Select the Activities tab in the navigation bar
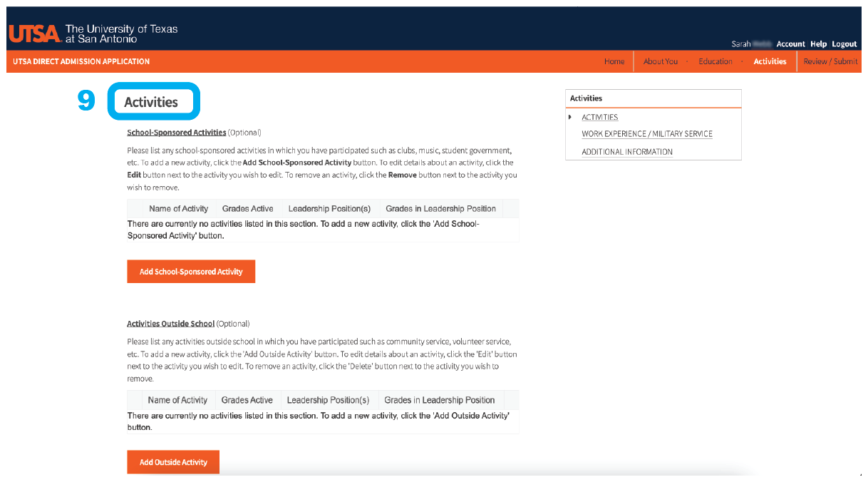The width and height of the screenshot is (868, 482). 770,61
